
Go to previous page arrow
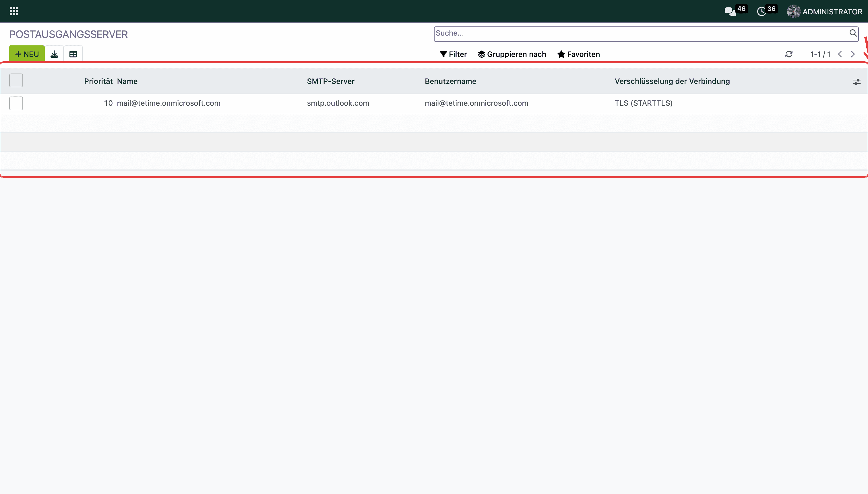[x=840, y=54]
